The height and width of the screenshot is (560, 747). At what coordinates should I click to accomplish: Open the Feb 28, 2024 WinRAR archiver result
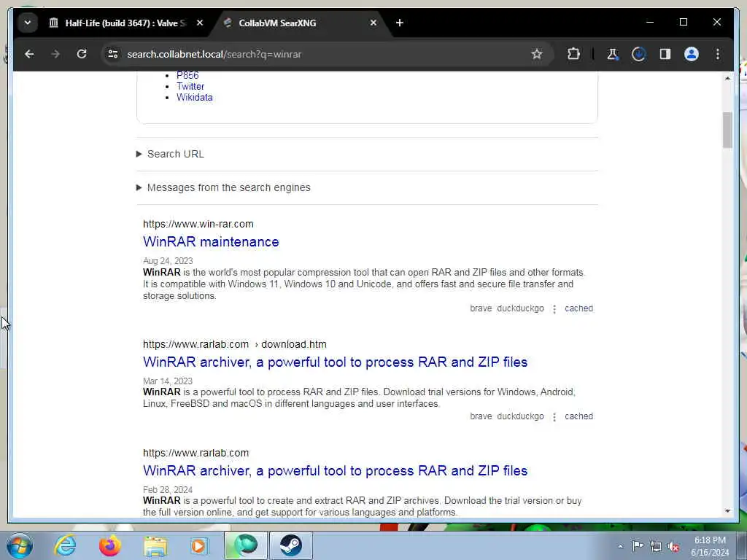click(335, 471)
